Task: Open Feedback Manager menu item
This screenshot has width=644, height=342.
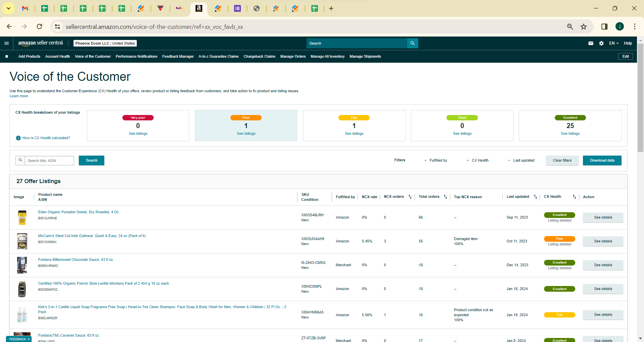Action: (178, 56)
